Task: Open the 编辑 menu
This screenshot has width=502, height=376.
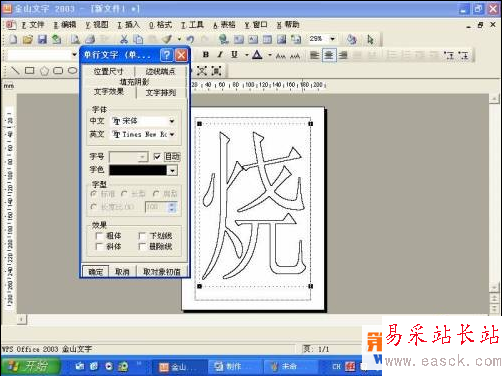Action: tap(65, 25)
